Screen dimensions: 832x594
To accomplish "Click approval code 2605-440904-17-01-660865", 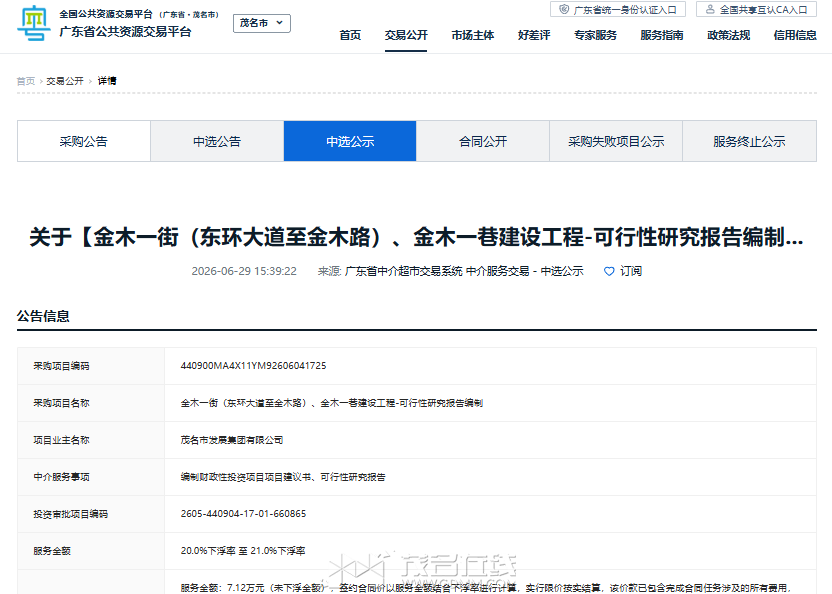I will 243,514.
